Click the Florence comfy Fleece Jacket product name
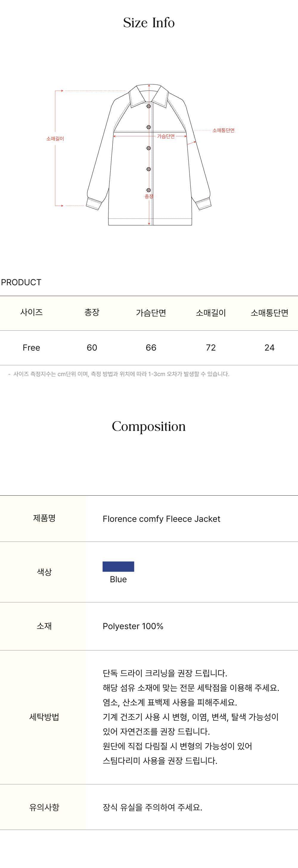Image resolution: width=298 pixels, height=868 pixels. 161,519
